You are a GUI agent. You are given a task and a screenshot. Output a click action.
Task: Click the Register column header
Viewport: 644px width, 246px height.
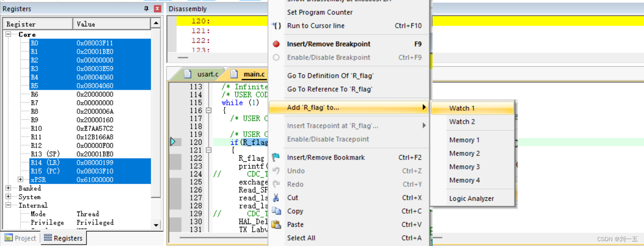(38, 24)
